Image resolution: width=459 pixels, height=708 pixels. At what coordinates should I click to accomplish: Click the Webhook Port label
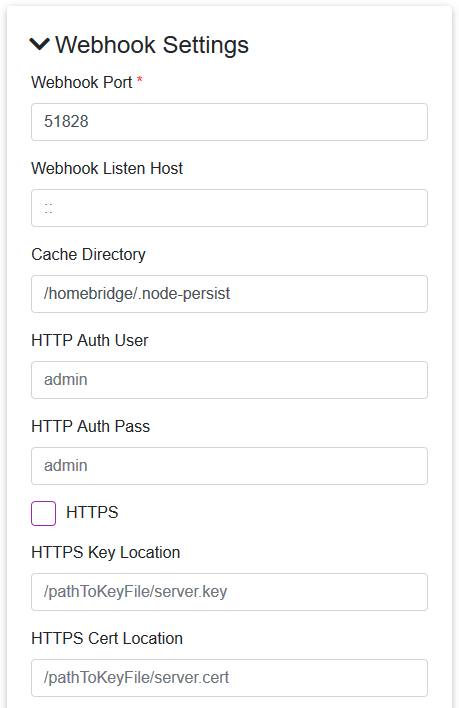coord(82,83)
